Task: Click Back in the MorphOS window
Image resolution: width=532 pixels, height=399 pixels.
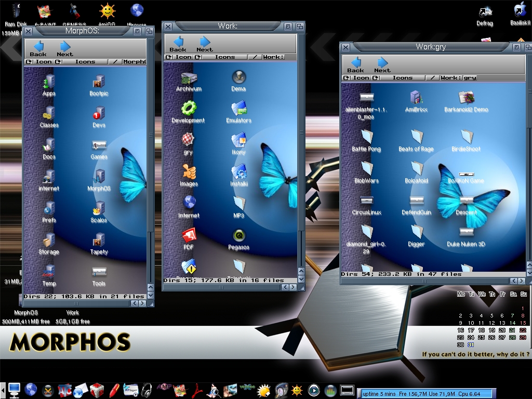Action: point(38,49)
